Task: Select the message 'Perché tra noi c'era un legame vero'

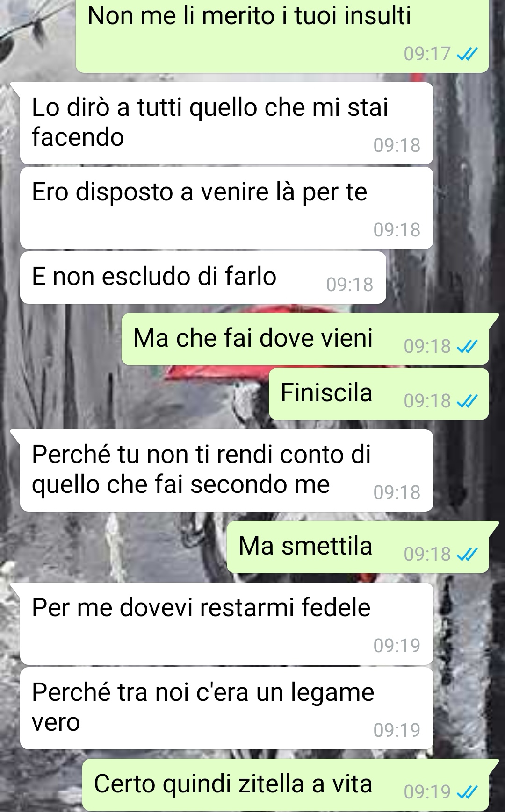Action: [x=226, y=708]
